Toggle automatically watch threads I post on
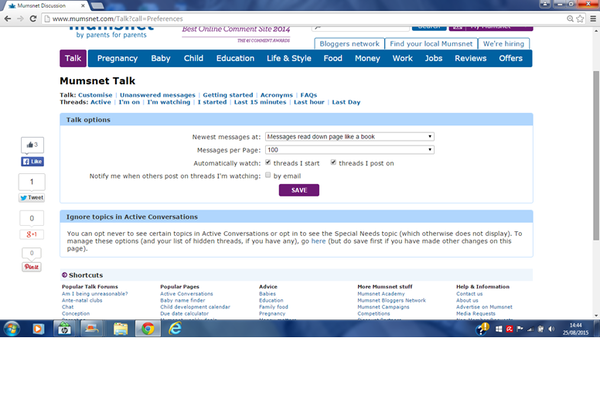600x396 pixels. [x=333, y=163]
